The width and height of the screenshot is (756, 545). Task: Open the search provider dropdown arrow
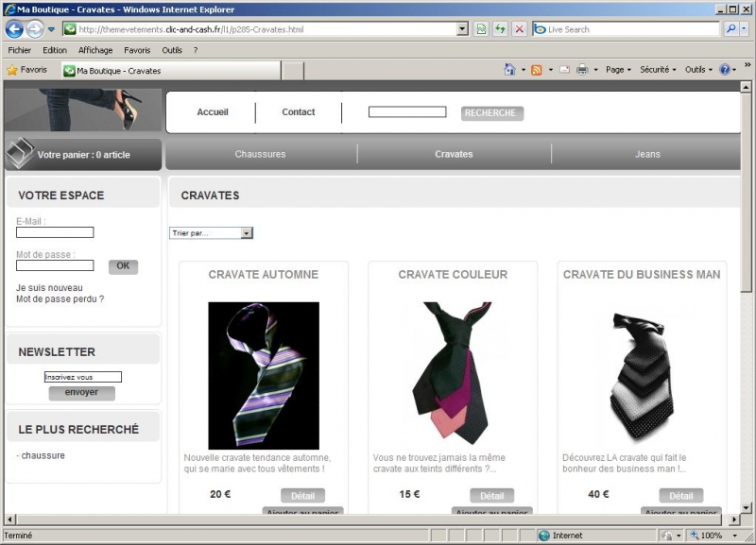point(744,29)
